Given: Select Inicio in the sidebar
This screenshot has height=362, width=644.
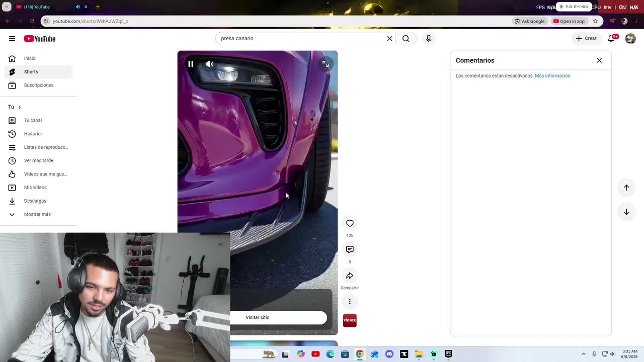Looking at the screenshot, I should (38, 58).
